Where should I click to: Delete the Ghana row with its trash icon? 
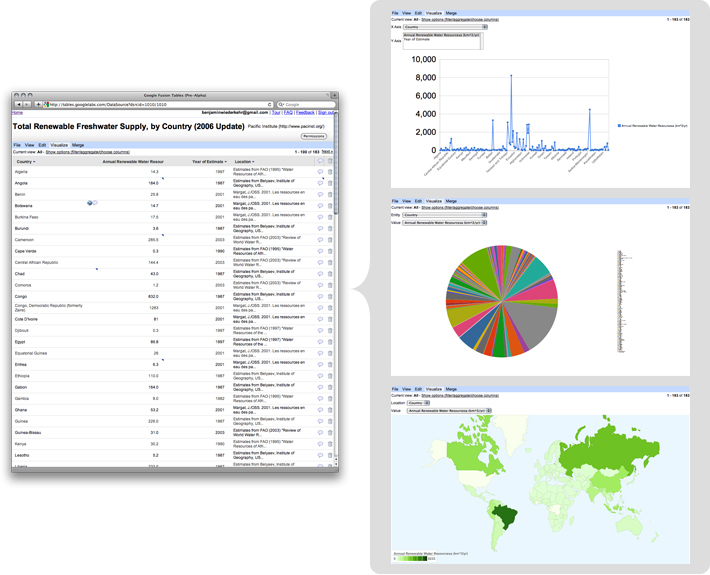pyautogui.click(x=330, y=410)
